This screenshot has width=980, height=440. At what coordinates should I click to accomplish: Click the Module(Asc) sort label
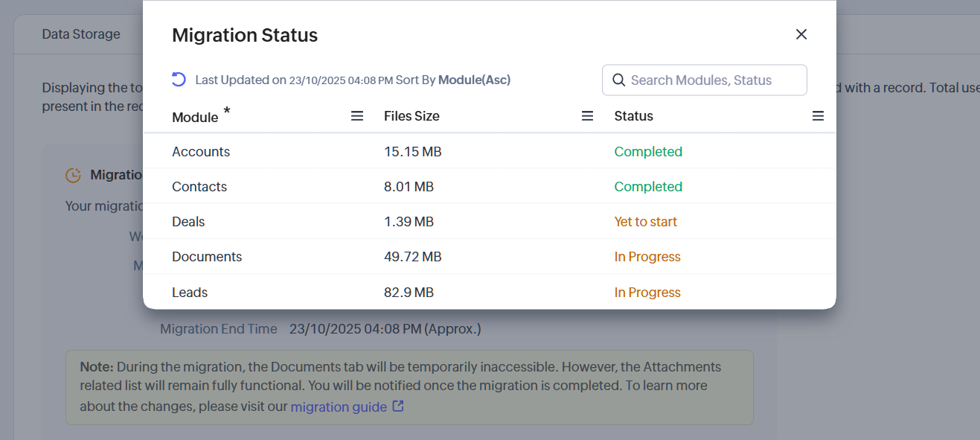pyautogui.click(x=474, y=80)
